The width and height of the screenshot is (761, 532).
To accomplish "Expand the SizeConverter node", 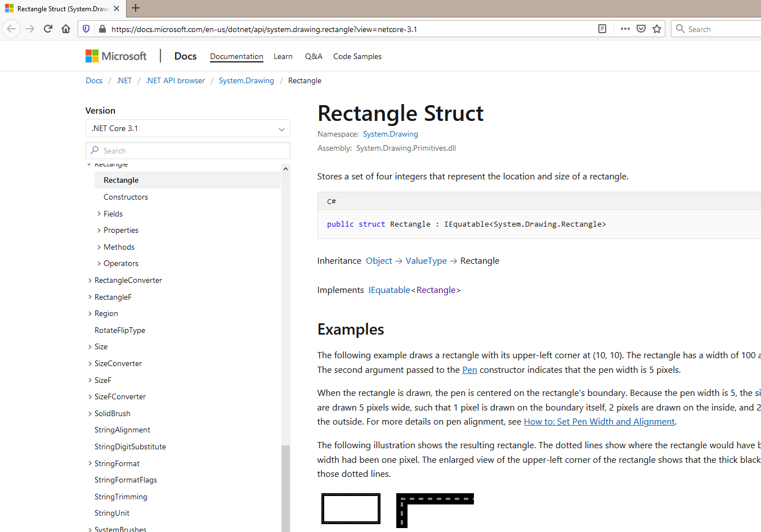I will click(90, 363).
